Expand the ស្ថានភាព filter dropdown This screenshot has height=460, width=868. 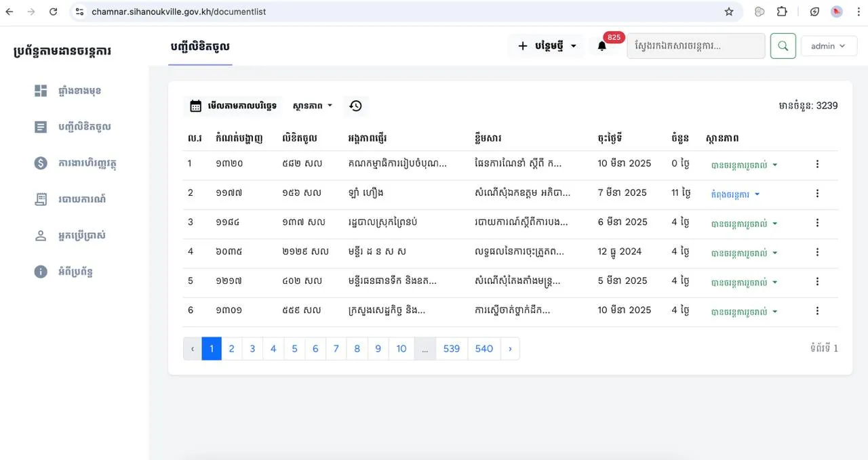[313, 106]
